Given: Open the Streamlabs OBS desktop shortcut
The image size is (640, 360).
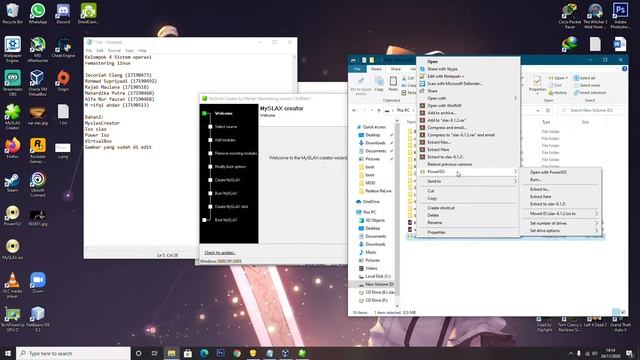Looking at the screenshot, I should [x=12, y=82].
